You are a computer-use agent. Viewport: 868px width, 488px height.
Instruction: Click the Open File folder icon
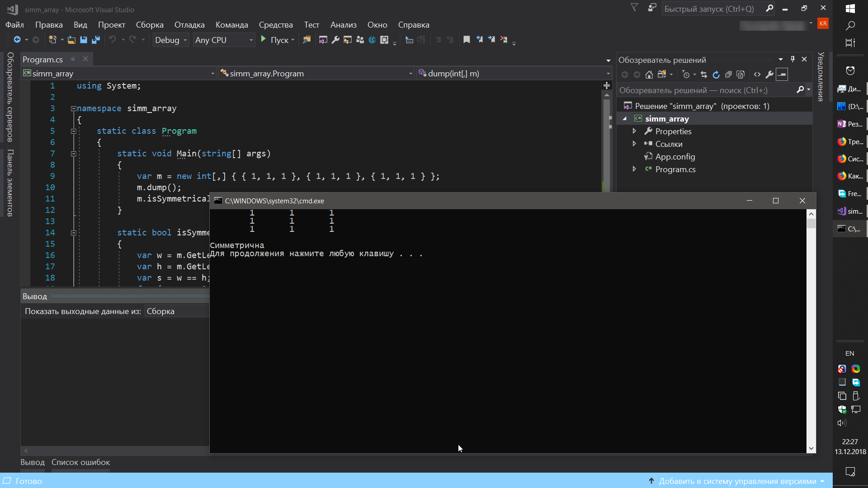point(71,40)
